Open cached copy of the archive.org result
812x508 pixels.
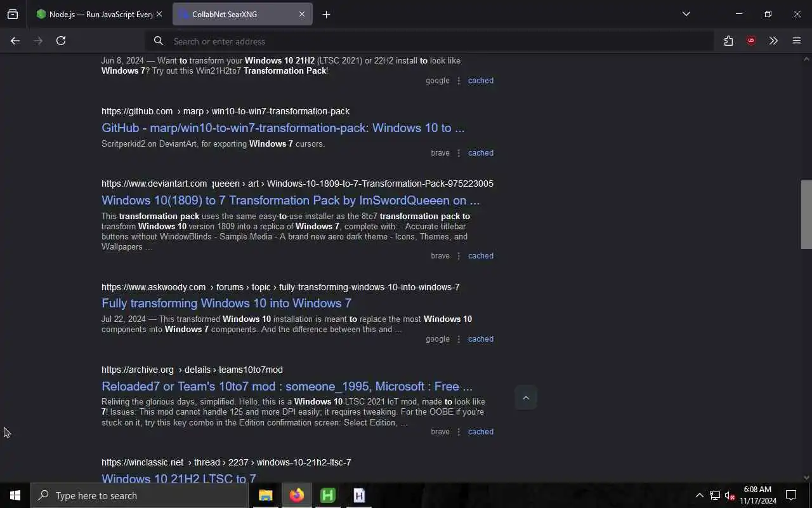coord(481,432)
